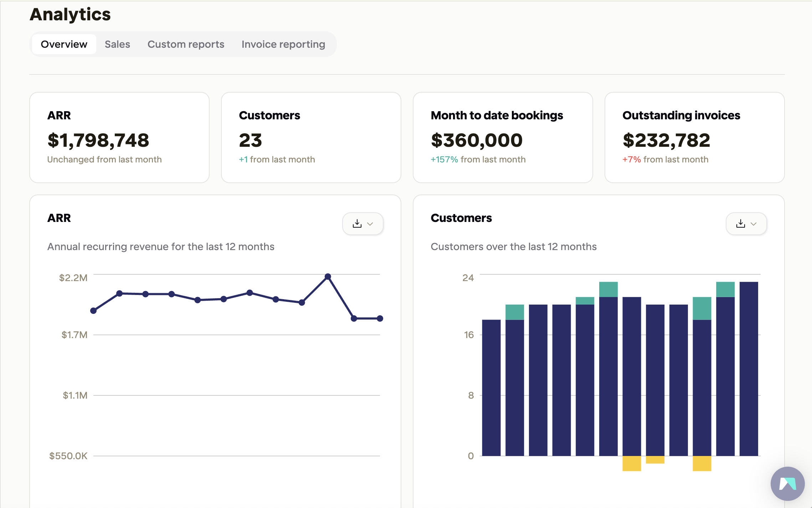Click the peak ARR data point

pos(328,276)
